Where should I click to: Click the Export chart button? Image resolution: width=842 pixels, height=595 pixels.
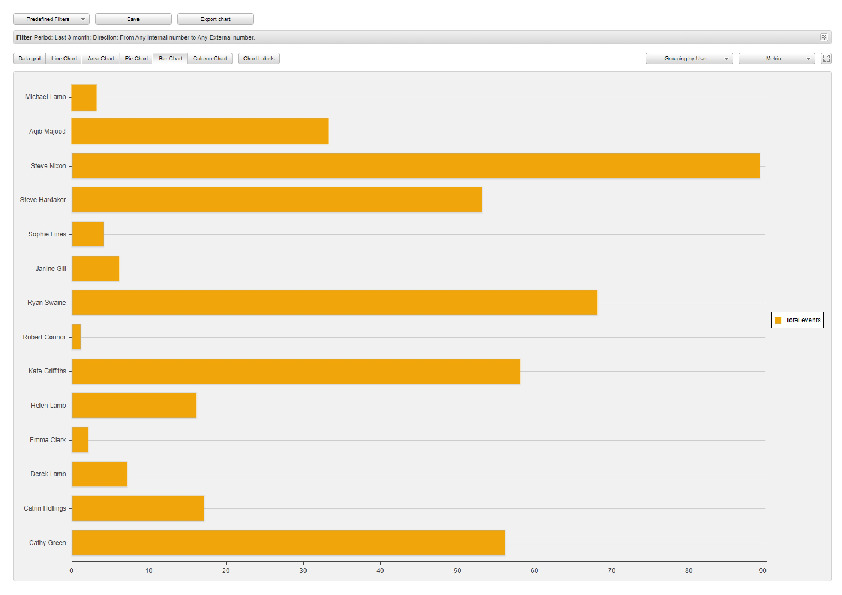(215, 19)
